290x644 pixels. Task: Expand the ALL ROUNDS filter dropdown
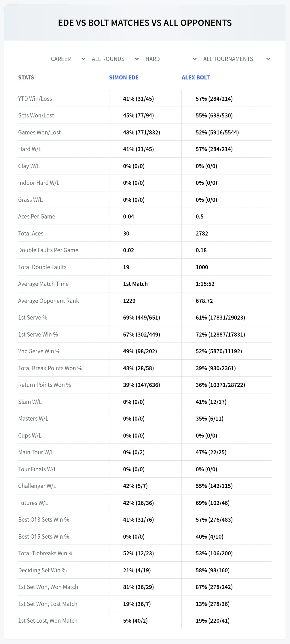tap(115, 59)
